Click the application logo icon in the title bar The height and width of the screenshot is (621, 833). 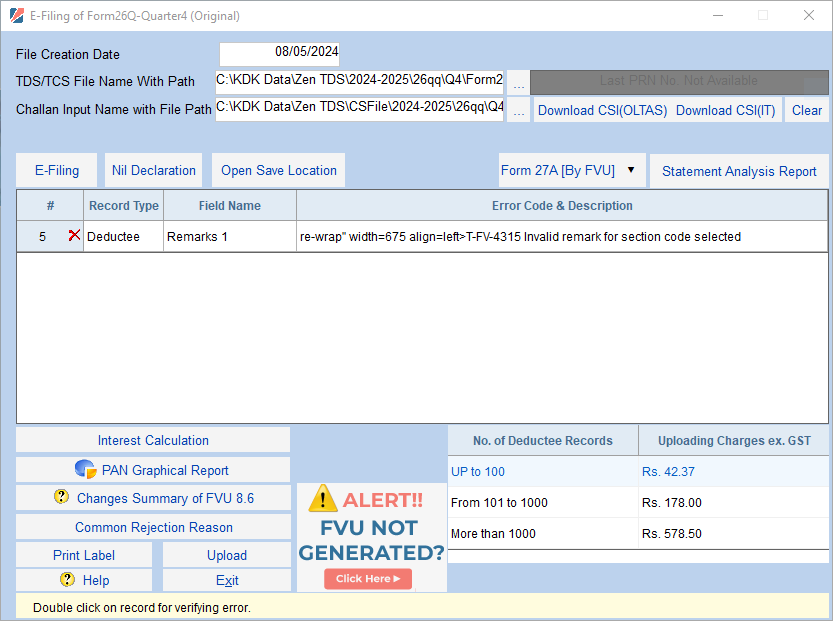click(x=16, y=16)
